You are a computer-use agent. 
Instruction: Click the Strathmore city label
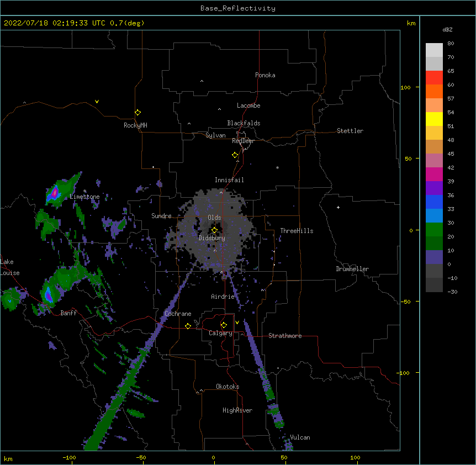[x=285, y=336]
